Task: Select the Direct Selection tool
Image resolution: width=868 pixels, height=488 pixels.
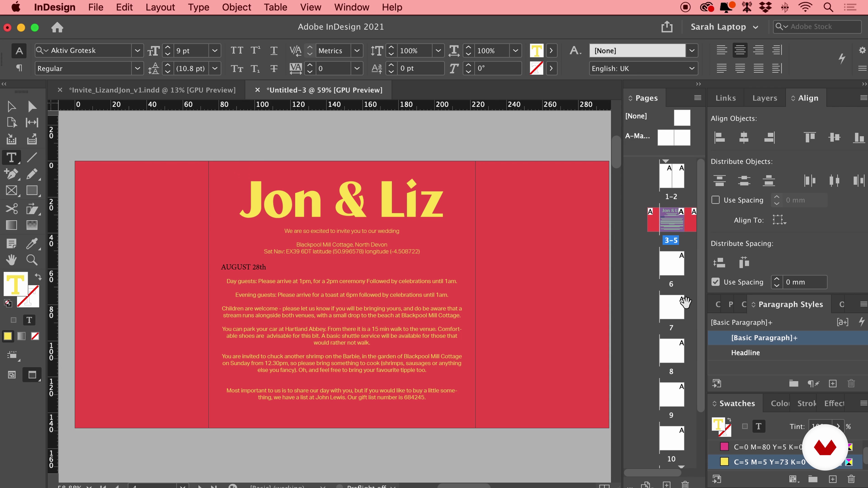Action: [x=32, y=106]
